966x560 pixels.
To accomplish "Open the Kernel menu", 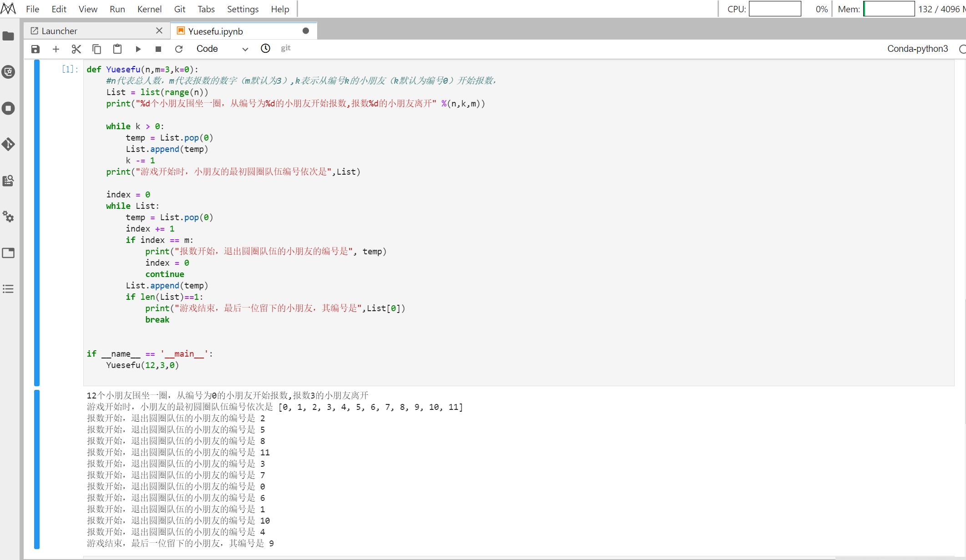I will (x=149, y=9).
